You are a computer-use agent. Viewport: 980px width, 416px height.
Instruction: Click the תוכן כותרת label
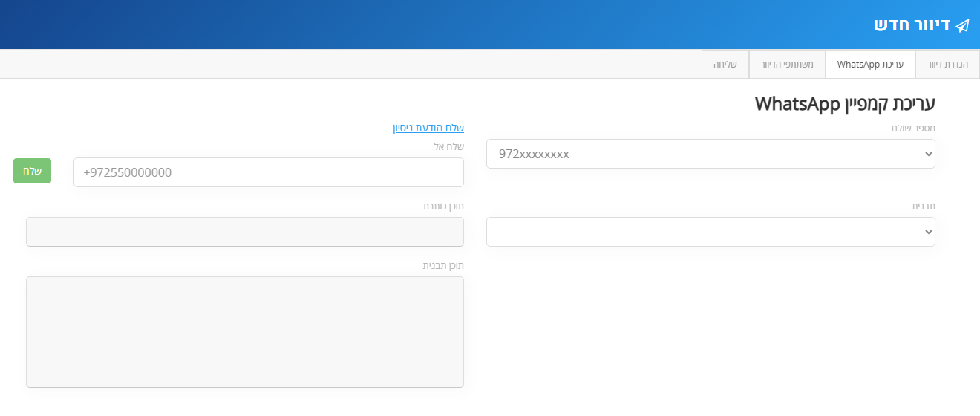[x=443, y=206]
